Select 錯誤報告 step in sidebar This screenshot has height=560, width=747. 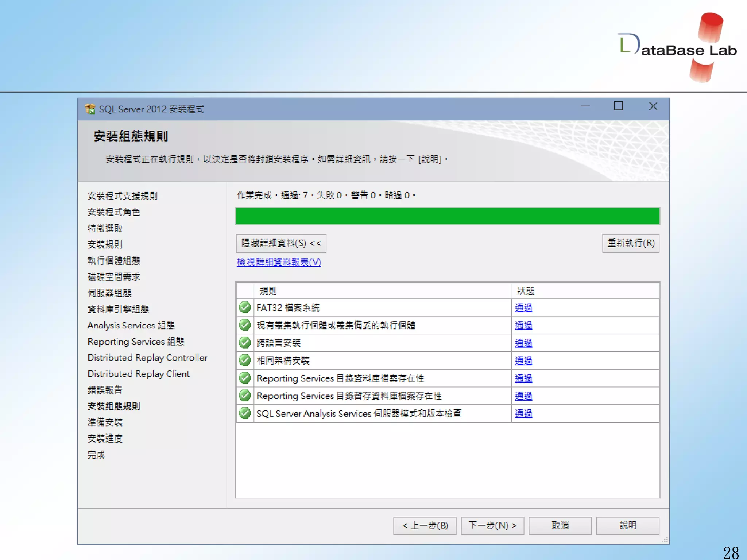click(105, 390)
